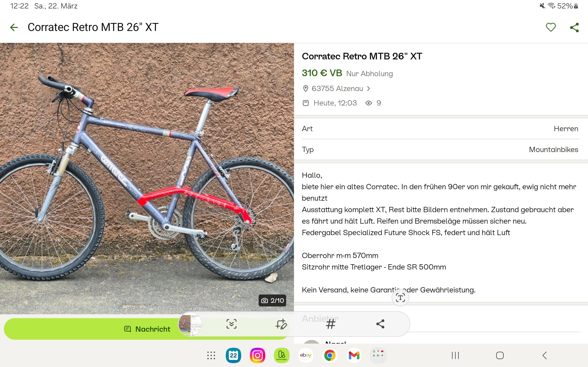Open the screenshot preview thumbnail
Screen dimensions: 588x367
point(190,324)
